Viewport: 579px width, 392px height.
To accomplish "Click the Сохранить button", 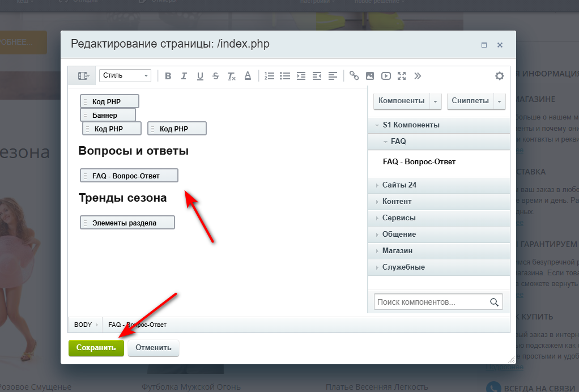I will pos(96,348).
